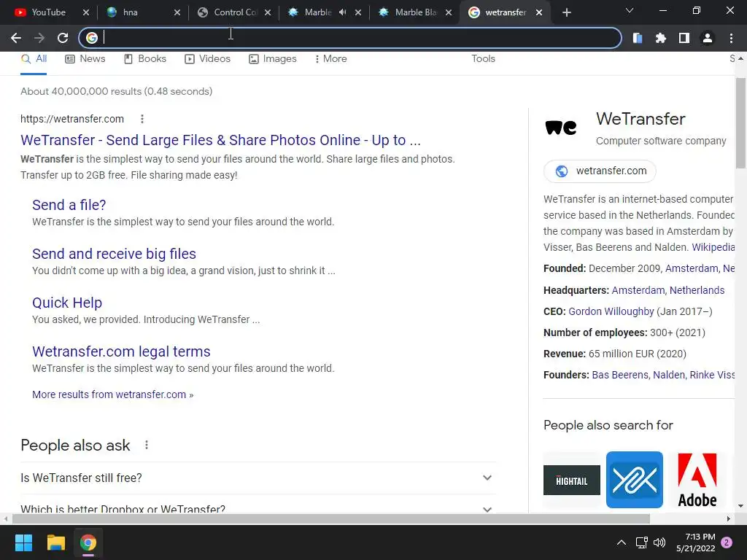Open the More search filters menu

[x=330, y=58]
